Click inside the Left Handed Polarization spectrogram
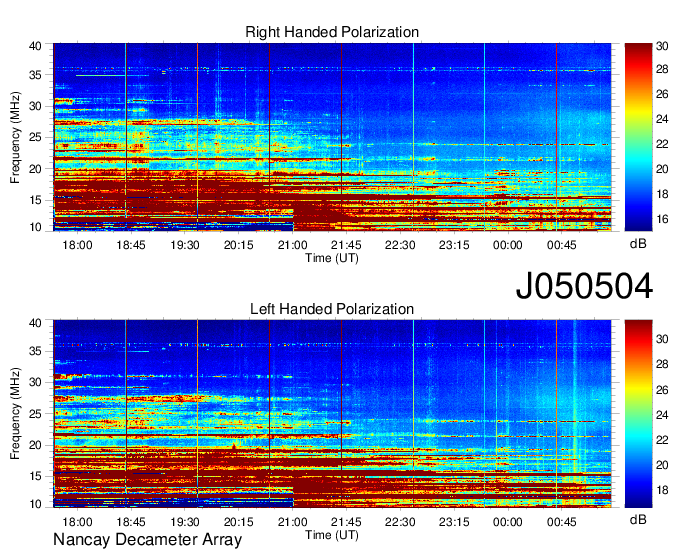The width and height of the screenshot is (680, 552). (332, 414)
